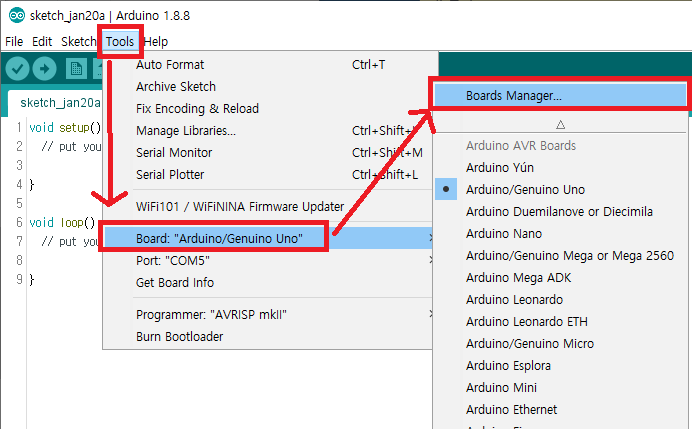Open Boards Manager... from submenu
Screen dimensions: 692x429
pos(560,95)
